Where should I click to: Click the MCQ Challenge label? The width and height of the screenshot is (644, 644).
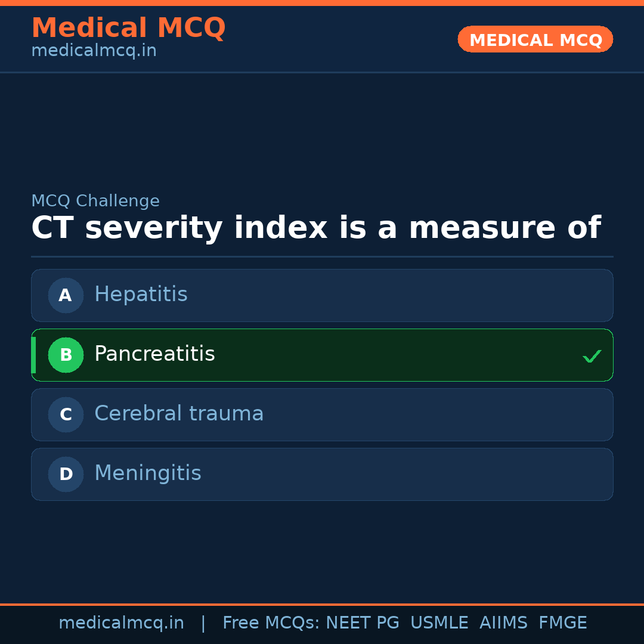pyautogui.click(x=95, y=202)
